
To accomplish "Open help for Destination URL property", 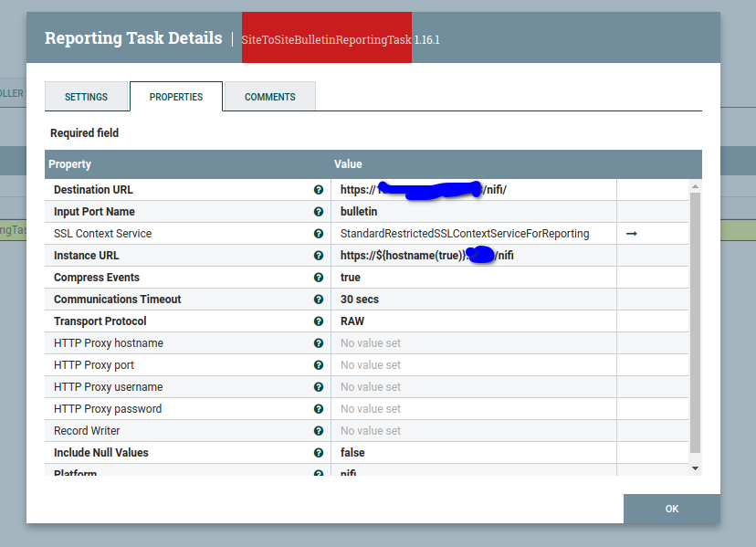I will coord(318,189).
